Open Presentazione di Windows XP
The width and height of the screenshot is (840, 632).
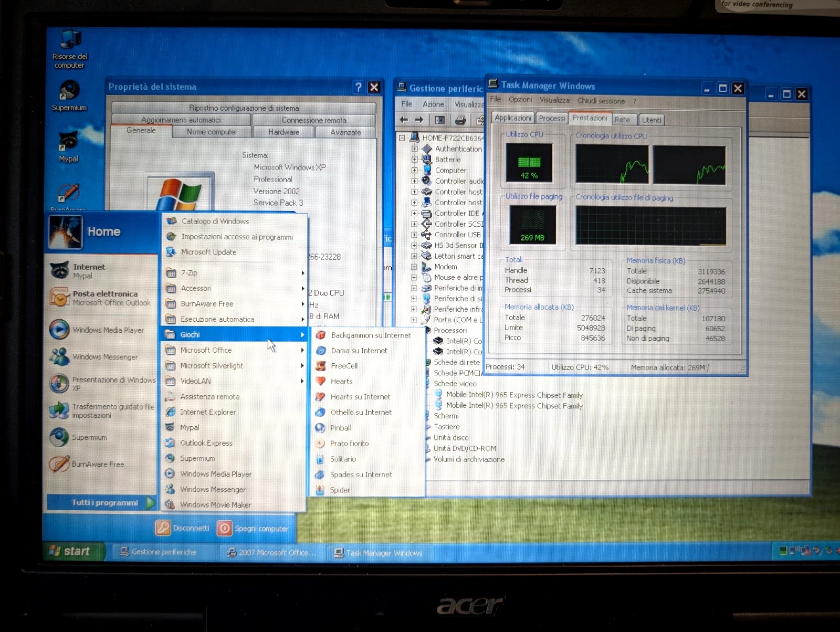pos(102,384)
